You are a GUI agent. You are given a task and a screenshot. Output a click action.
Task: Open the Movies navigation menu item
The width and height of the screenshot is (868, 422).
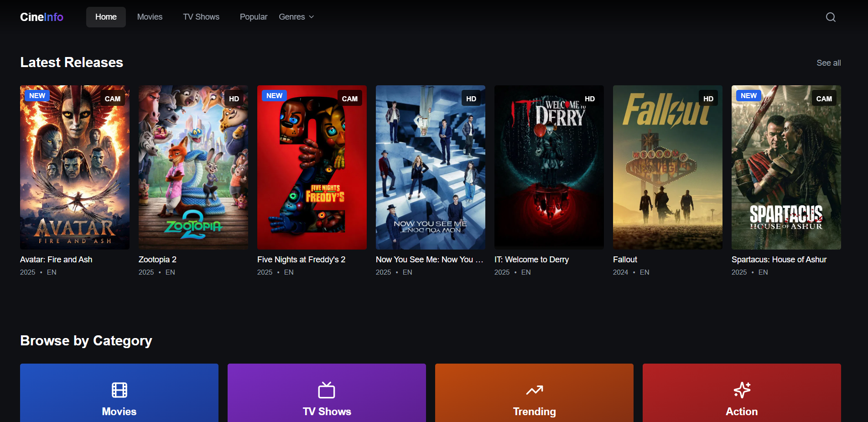point(150,17)
